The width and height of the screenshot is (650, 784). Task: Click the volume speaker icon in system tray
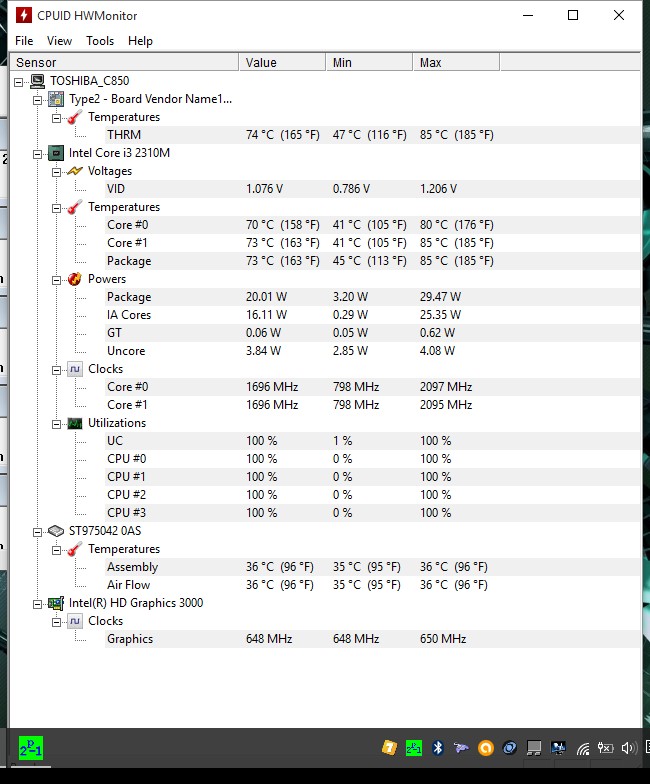[x=628, y=748]
